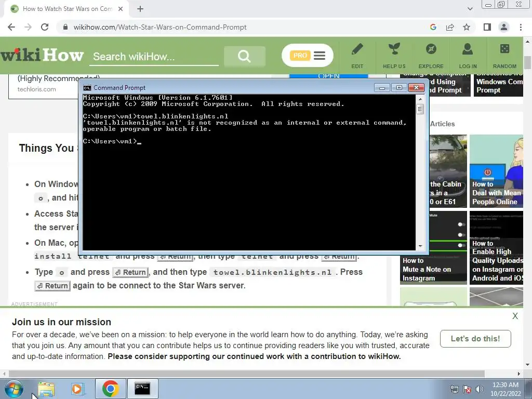The height and width of the screenshot is (399, 532).
Task: Click the wikiHow logo
Action: coord(42,55)
